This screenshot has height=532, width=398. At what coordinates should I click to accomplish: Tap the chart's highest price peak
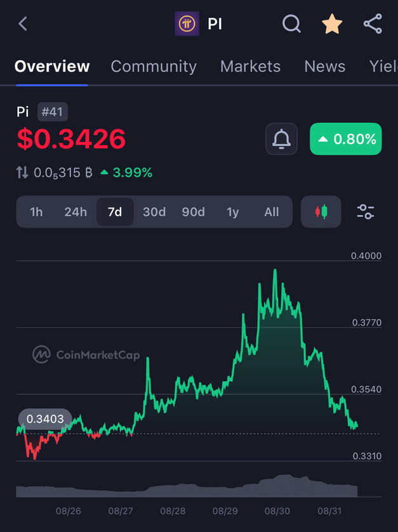[275, 270]
